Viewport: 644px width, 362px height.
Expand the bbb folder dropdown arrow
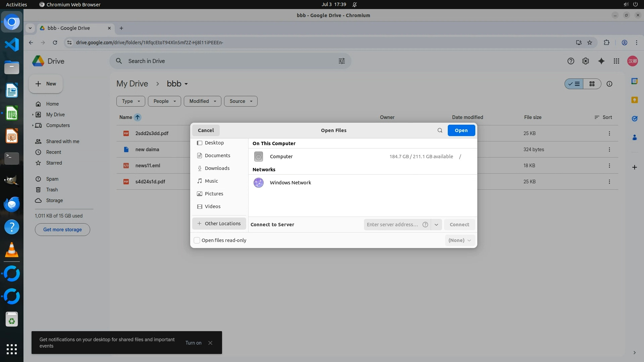(186, 84)
